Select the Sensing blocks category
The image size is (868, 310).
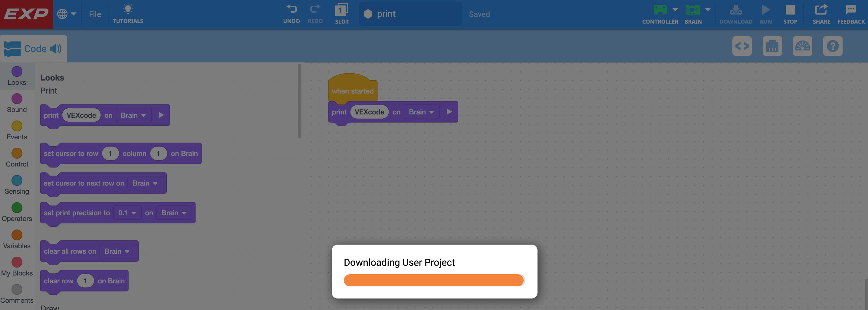pyautogui.click(x=17, y=181)
